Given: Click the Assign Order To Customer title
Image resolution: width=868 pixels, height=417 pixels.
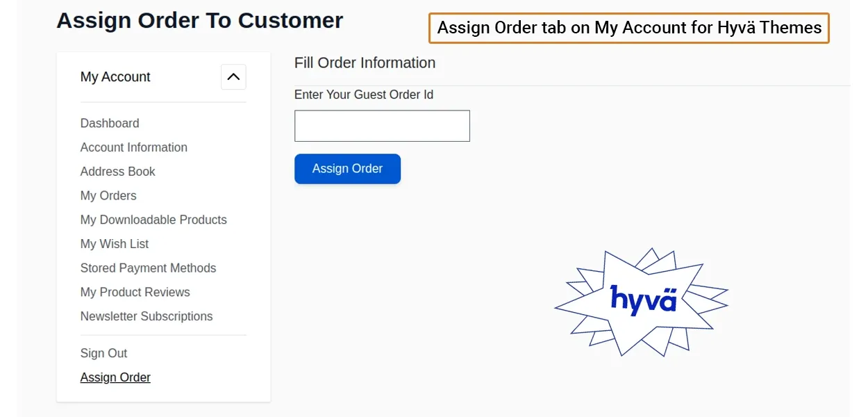Looking at the screenshot, I should coord(200,21).
